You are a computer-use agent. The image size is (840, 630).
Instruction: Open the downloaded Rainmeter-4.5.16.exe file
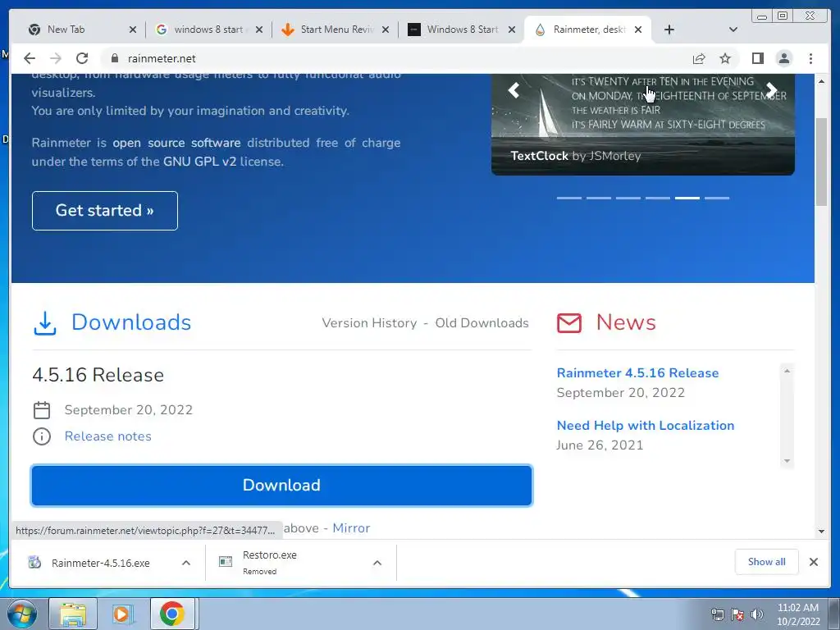tap(101, 563)
